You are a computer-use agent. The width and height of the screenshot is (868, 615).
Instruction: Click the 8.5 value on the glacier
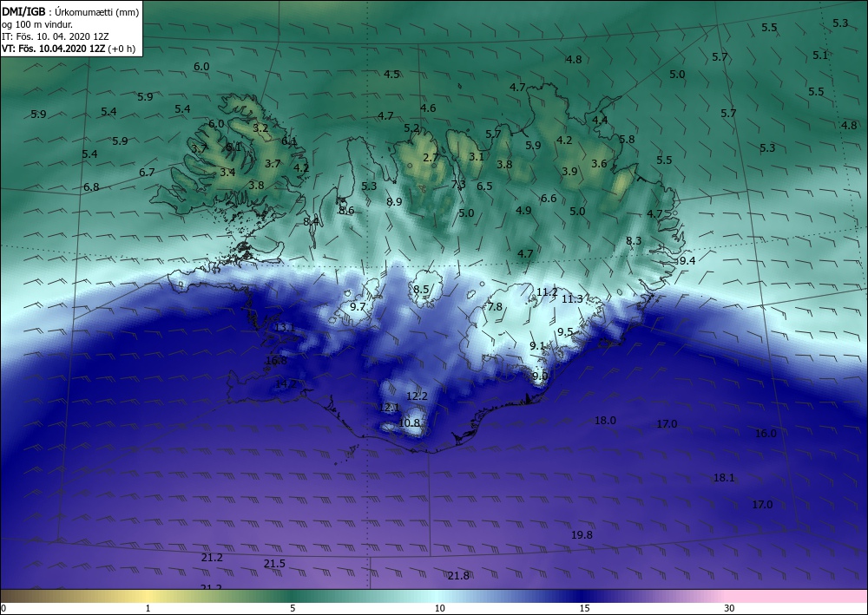pyautogui.click(x=421, y=289)
